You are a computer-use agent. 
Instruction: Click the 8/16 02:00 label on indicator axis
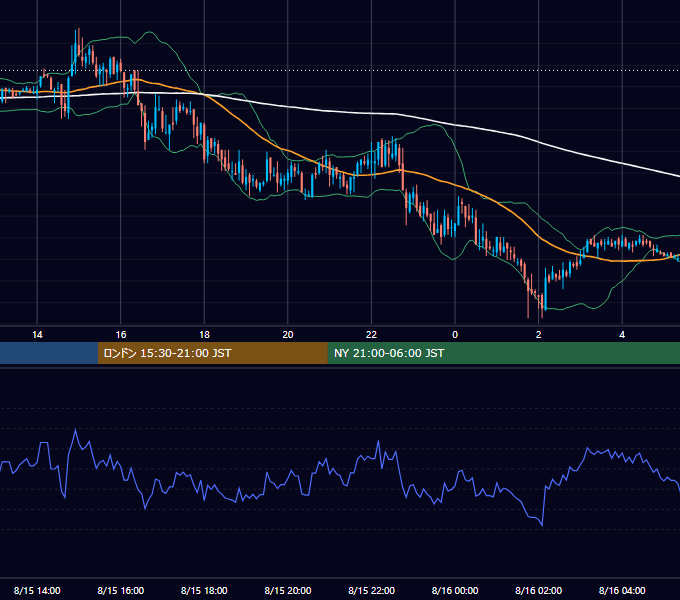click(x=539, y=590)
